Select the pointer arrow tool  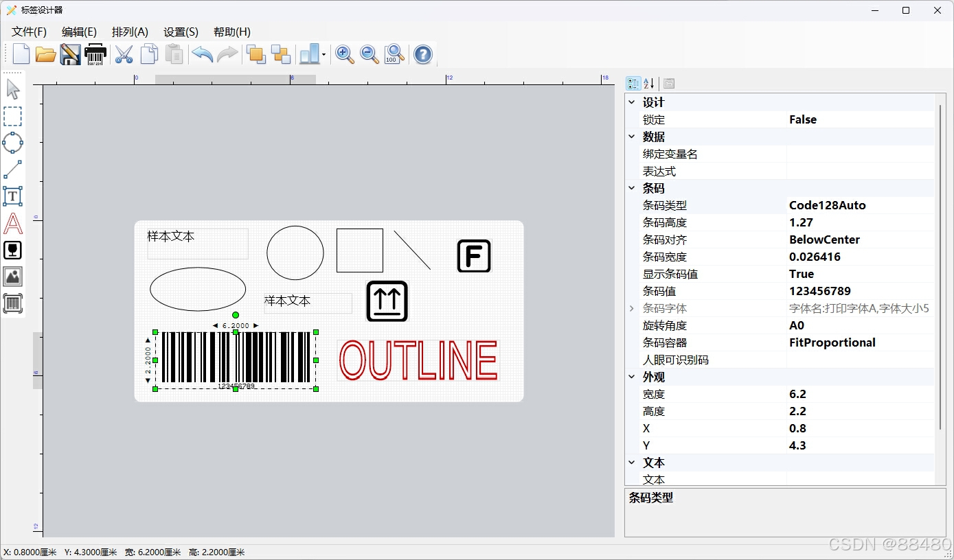pos(13,89)
